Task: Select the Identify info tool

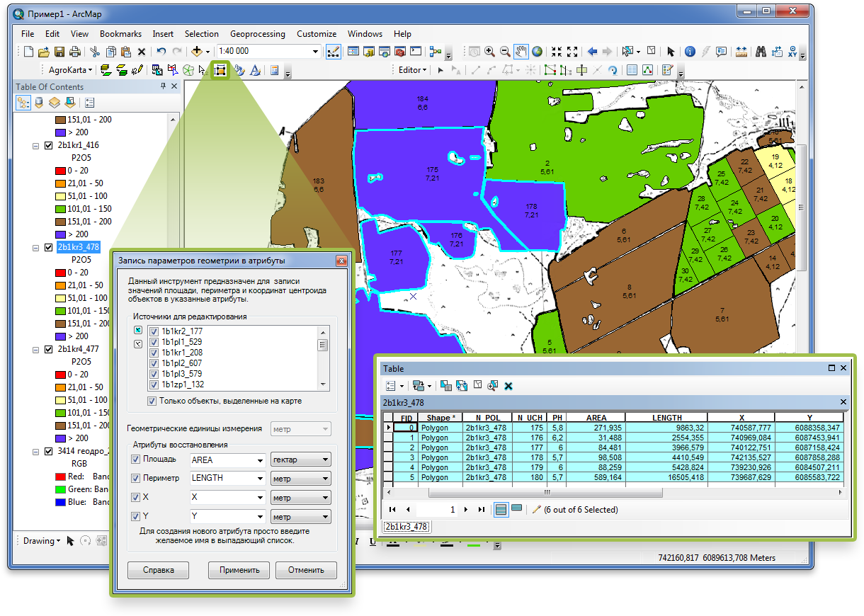Action: click(x=690, y=52)
